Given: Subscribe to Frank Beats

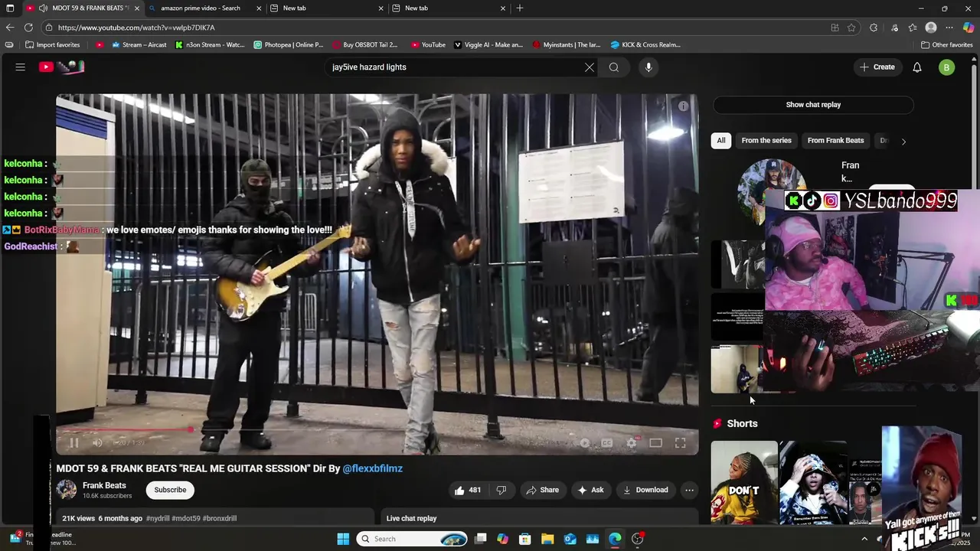Looking at the screenshot, I should [x=170, y=490].
